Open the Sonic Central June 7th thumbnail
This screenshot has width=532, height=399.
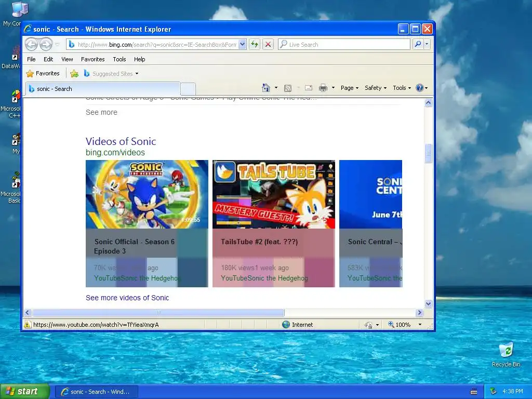click(x=370, y=194)
